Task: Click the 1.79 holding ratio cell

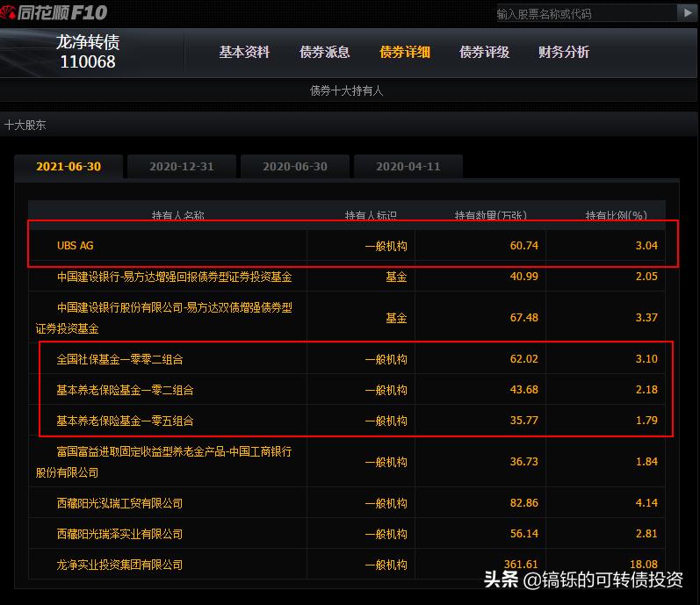Action: pyautogui.click(x=646, y=421)
